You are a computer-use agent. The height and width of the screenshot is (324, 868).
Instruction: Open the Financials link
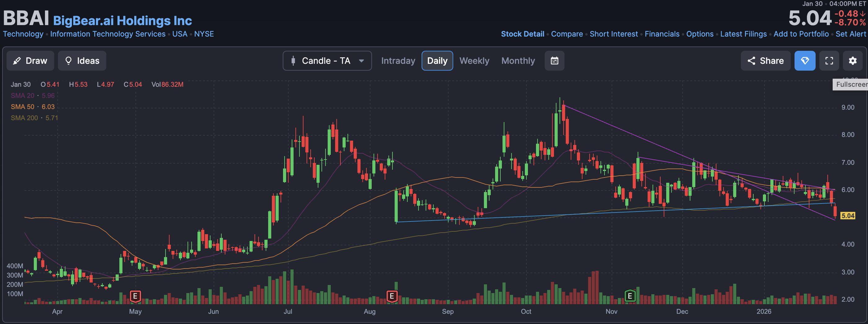pyautogui.click(x=662, y=34)
